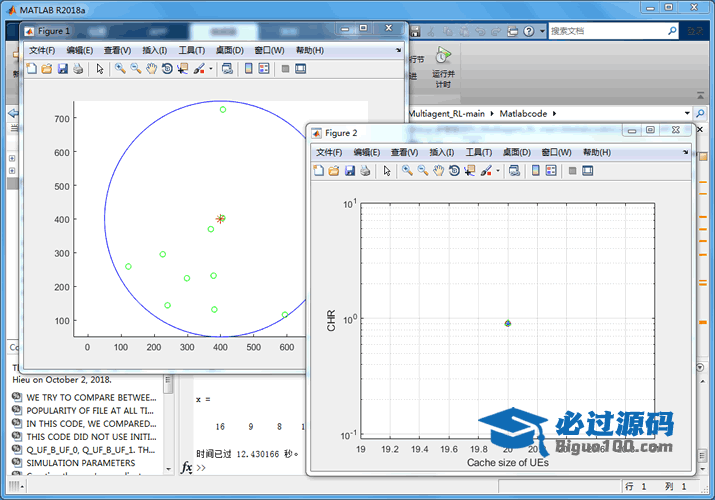Activate Zoom Out tool in Figure 2

click(423, 171)
